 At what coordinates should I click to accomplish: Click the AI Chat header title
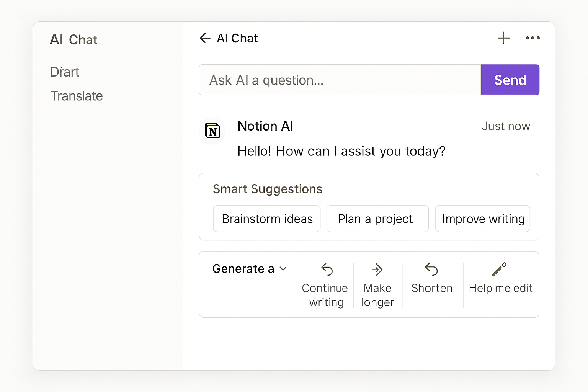[237, 38]
